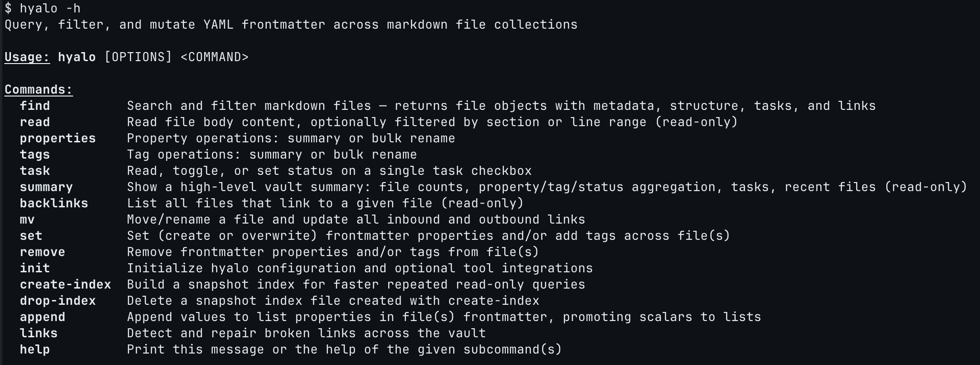Click the underlined 'Commands:' heading
The image size is (980, 365).
click(39, 90)
